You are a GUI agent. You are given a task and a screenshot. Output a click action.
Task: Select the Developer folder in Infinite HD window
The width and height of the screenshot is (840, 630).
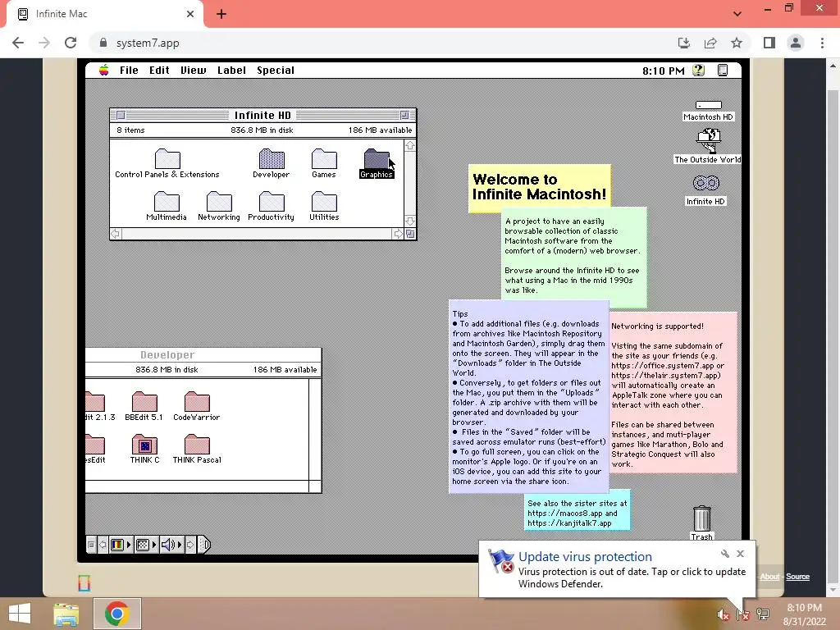click(x=272, y=159)
